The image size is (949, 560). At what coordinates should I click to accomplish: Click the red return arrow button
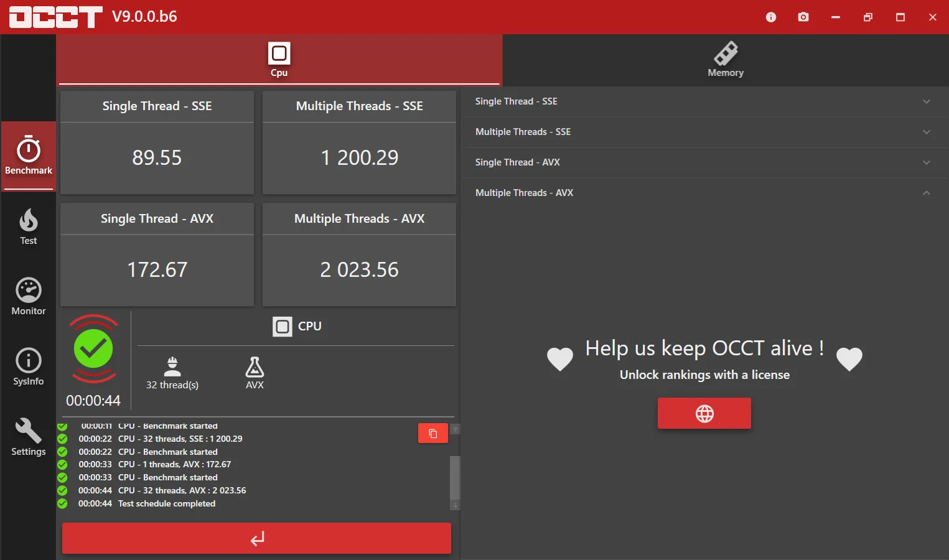256,538
